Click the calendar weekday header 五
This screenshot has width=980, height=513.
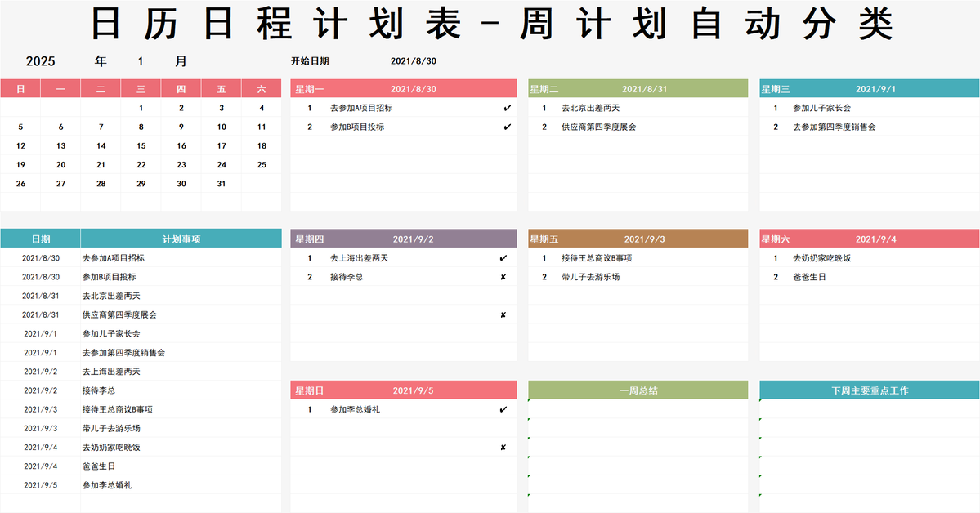coord(222,89)
